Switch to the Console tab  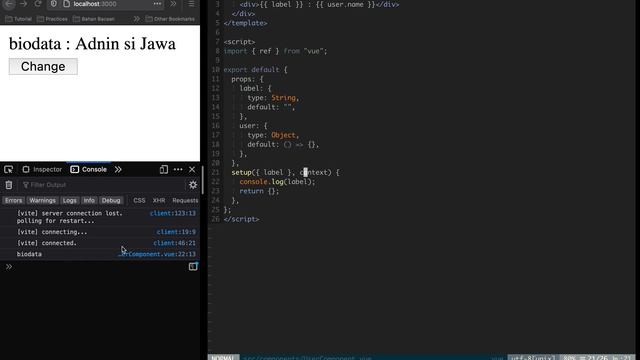coord(89,169)
